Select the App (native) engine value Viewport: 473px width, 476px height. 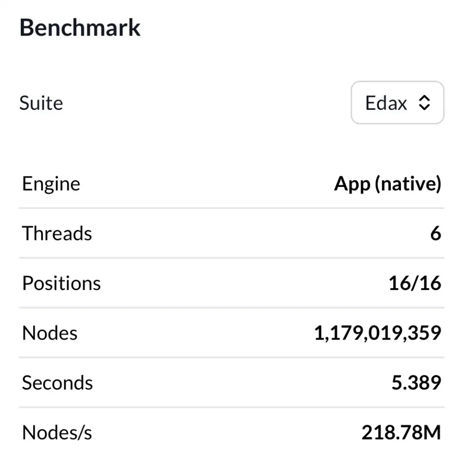(x=388, y=184)
